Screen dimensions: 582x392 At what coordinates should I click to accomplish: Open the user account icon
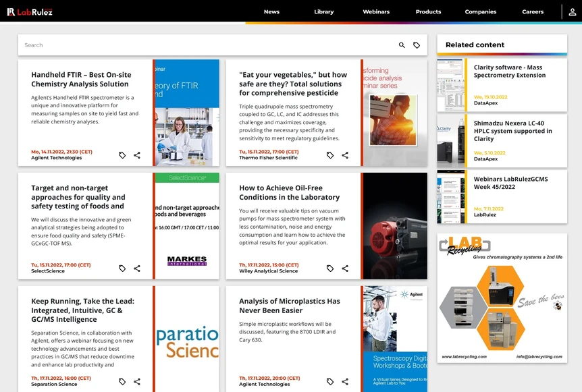[x=573, y=12]
